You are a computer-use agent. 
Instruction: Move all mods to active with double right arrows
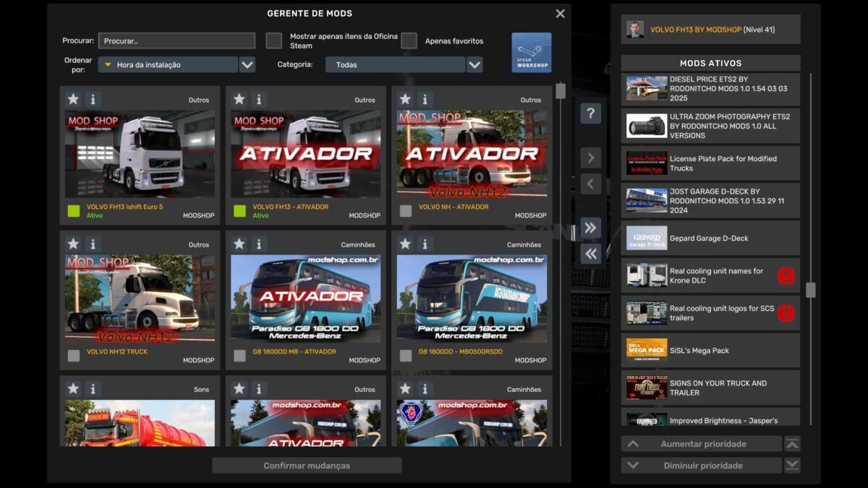point(590,228)
